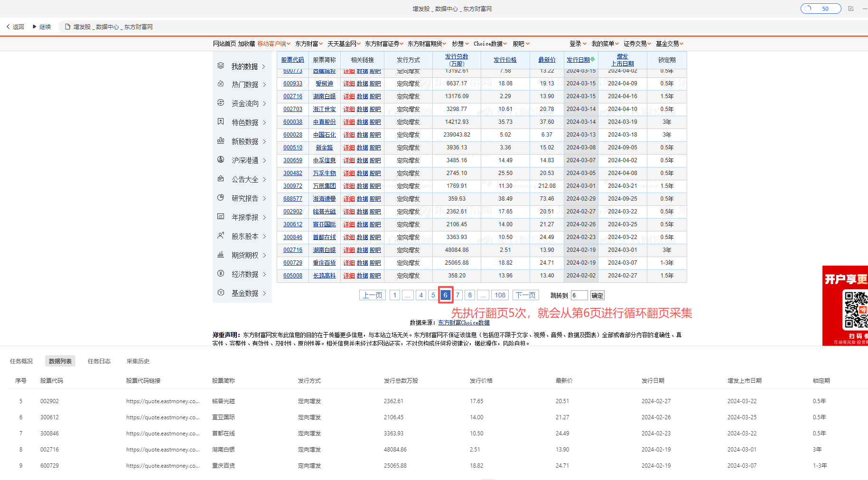Click the 返回 back arrow button
The height and width of the screenshot is (480, 868).
tap(15, 27)
